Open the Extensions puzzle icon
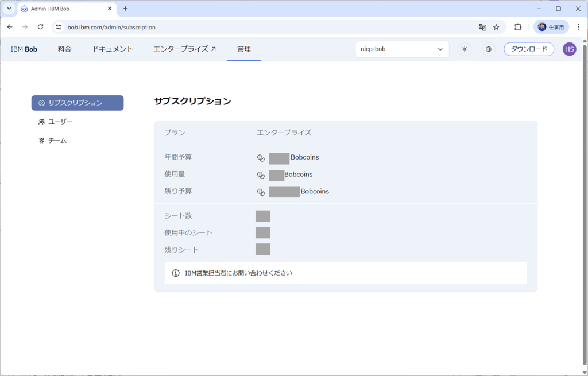Viewport: 588px width, 376px height. (x=518, y=27)
